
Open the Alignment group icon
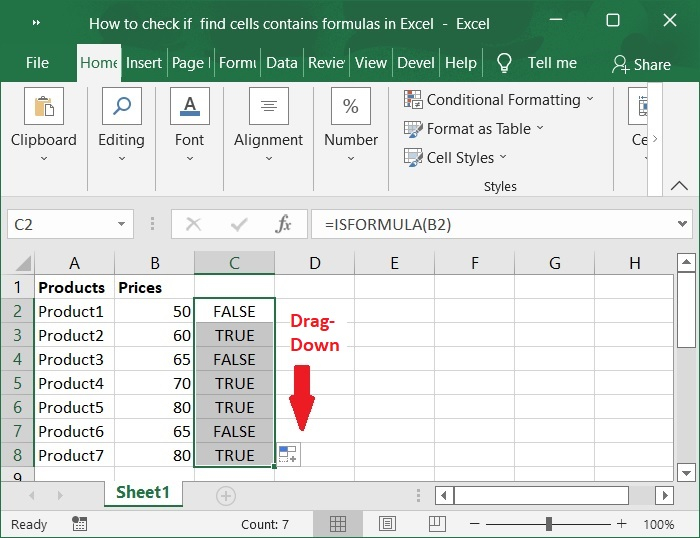(268, 107)
